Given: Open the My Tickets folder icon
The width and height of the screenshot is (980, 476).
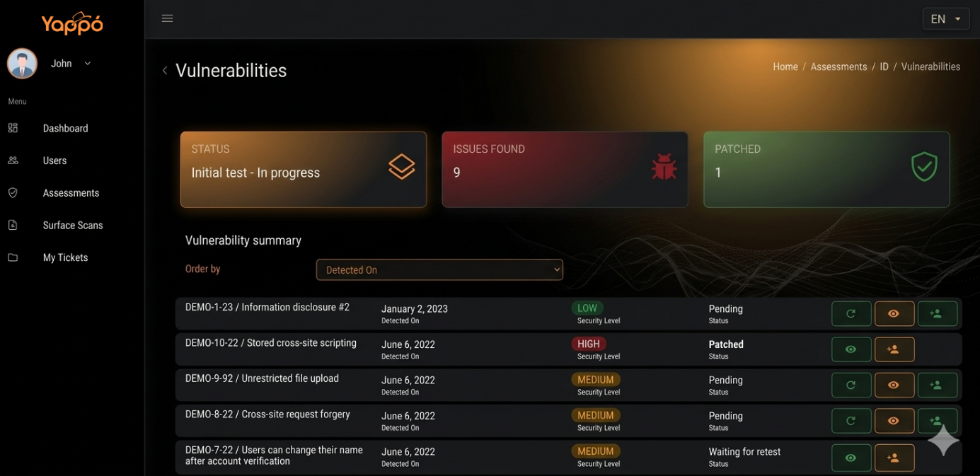Looking at the screenshot, I should [x=12, y=257].
